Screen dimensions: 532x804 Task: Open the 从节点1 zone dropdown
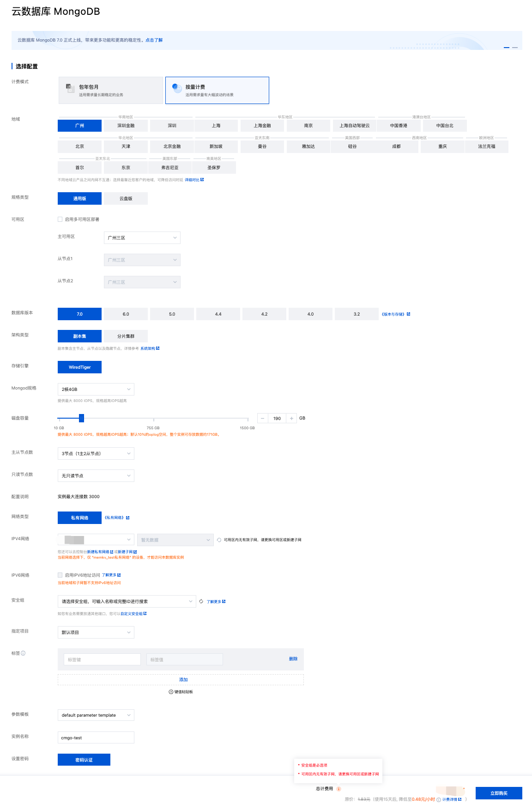tap(142, 260)
